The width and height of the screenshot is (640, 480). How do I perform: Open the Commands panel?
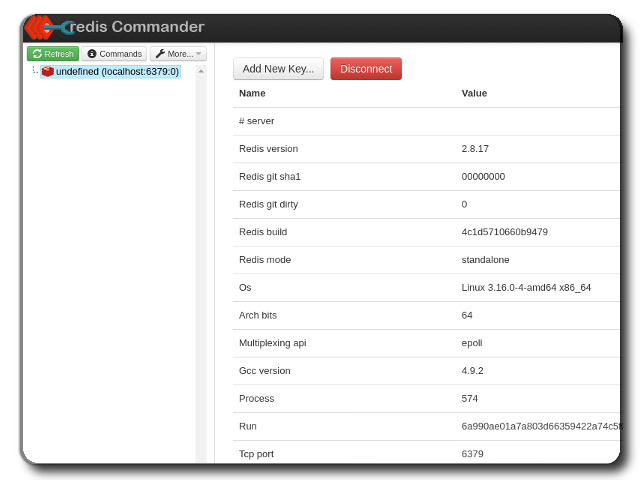coord(114,54)
